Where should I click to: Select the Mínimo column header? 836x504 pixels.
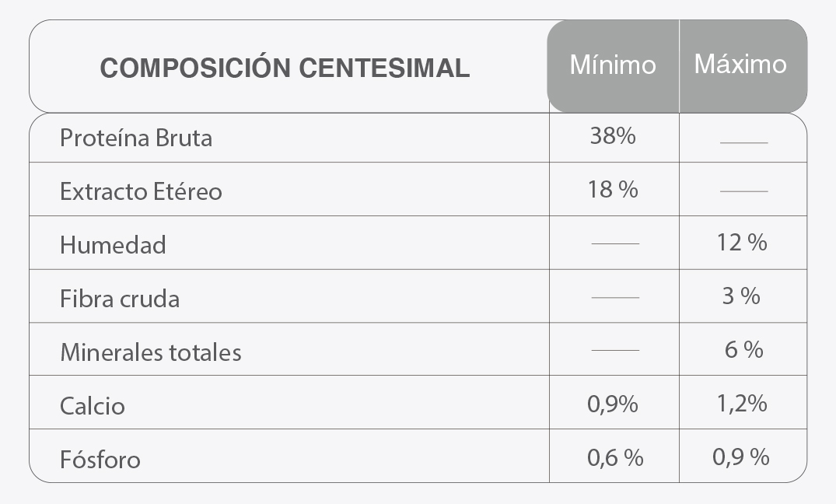pos(613,65)
